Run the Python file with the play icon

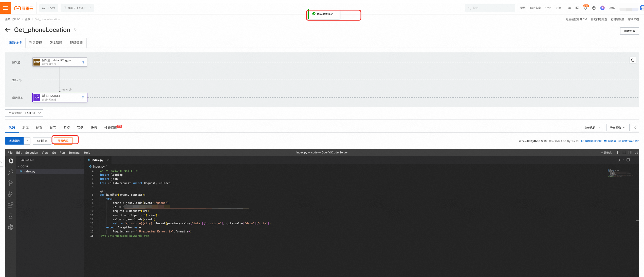click(x=619, y=160)
